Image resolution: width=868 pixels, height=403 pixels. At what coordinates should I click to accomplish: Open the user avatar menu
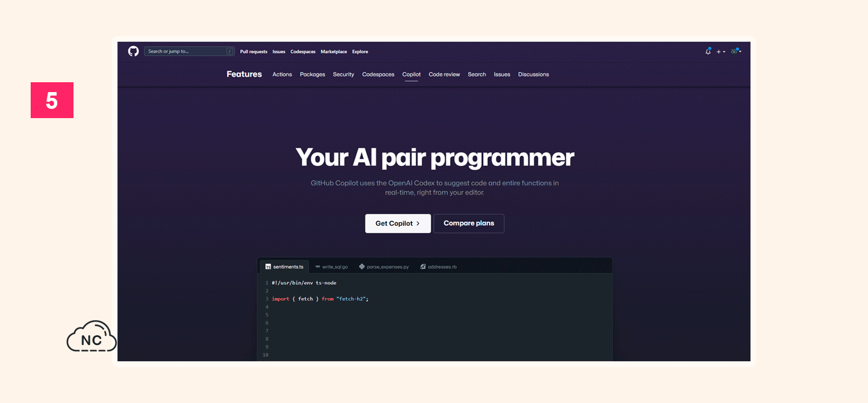736,52
